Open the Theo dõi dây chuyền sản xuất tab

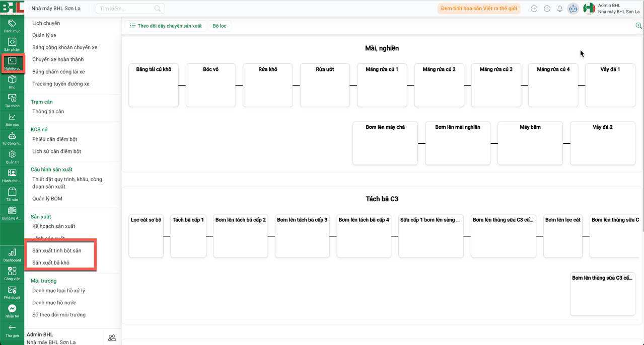point(166,26)
